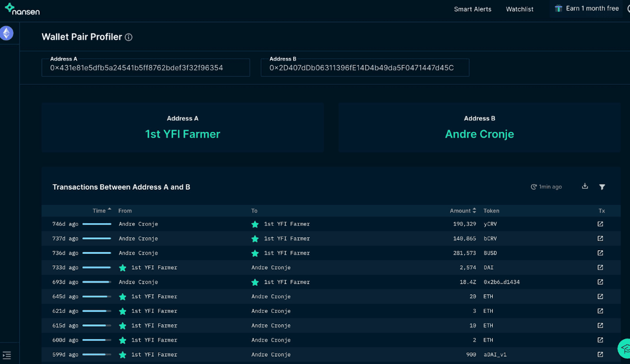The width and height of the screenshot is (630, 364).
Task: Open the BUSD transaction external link
Action: point(600,253)
